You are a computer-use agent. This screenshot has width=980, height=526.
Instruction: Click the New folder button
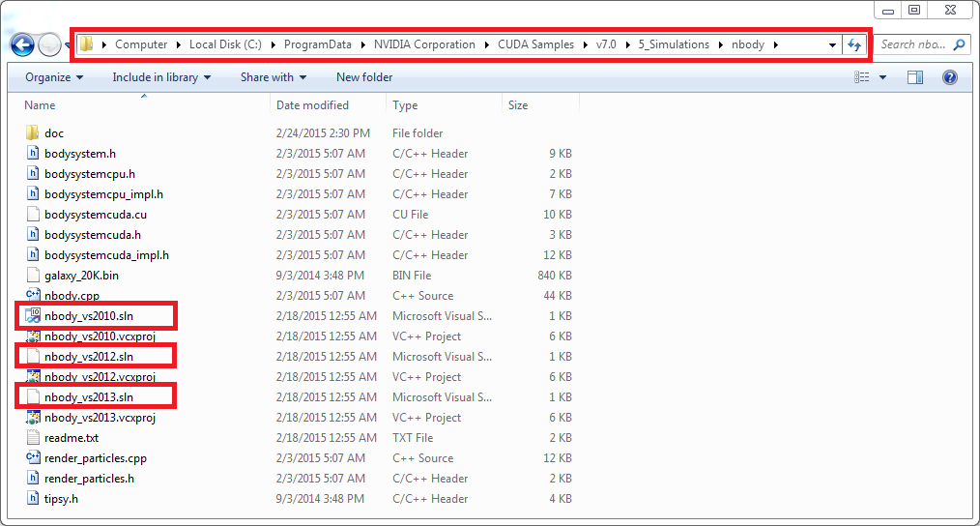[x=364, y=77]
